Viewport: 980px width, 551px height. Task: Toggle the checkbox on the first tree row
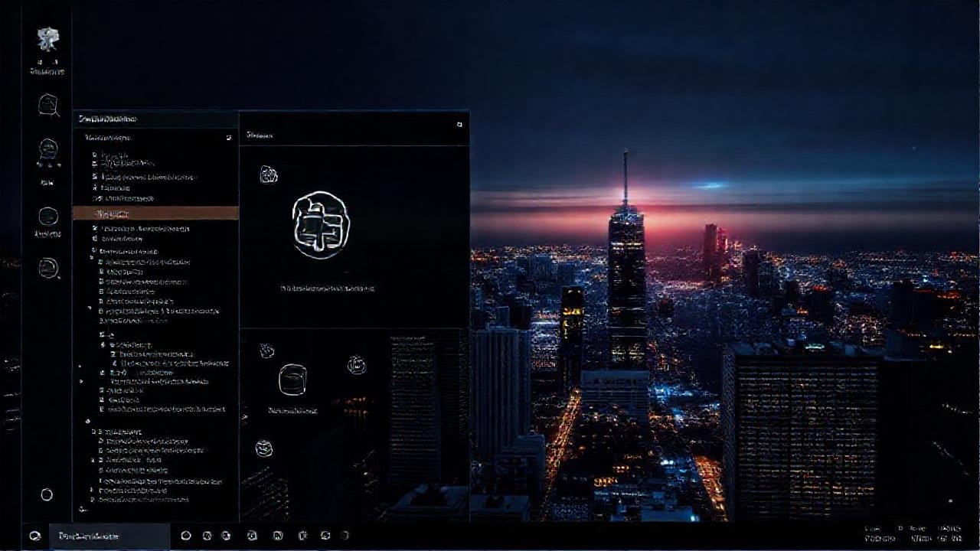[95, 155]
